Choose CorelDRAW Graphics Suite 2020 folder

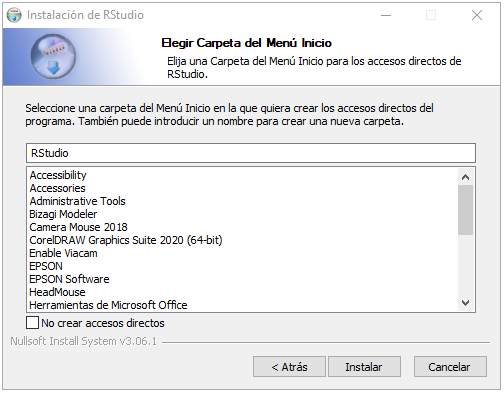[126, 240]
